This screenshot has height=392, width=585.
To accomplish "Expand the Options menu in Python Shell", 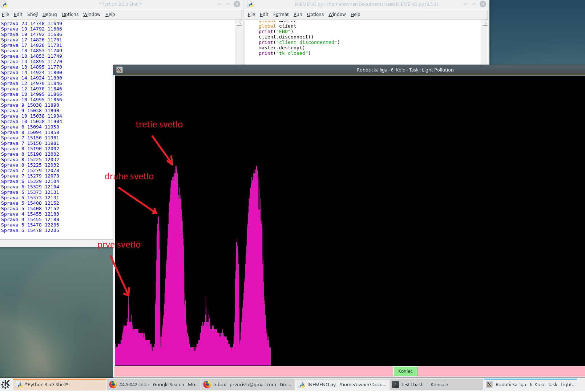I will (x=70, y=15).
